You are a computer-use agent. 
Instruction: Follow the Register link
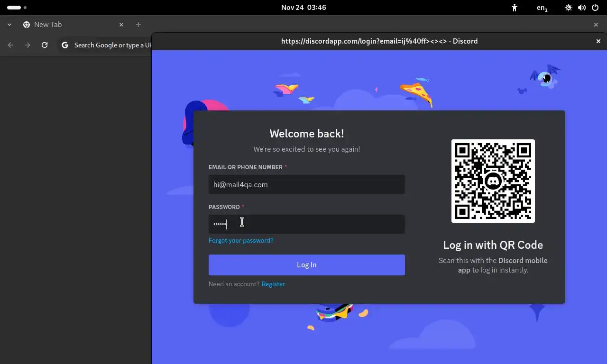point(273,284)
